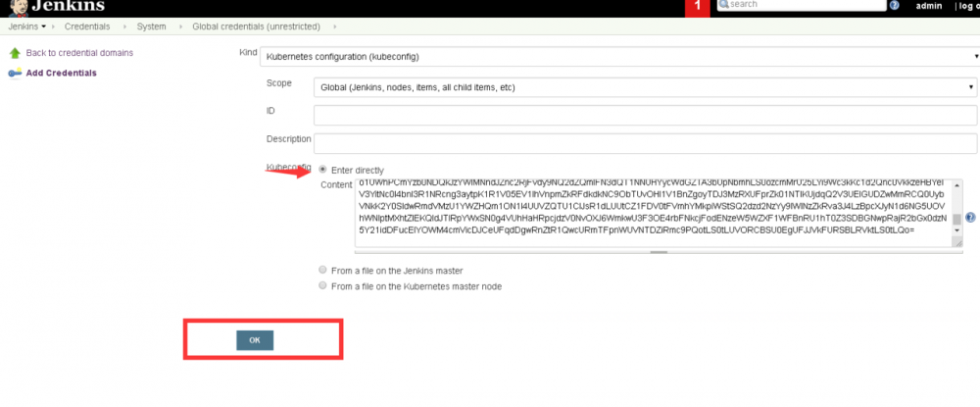
Task: Click the OK button
Action: [x=255, y=340]
